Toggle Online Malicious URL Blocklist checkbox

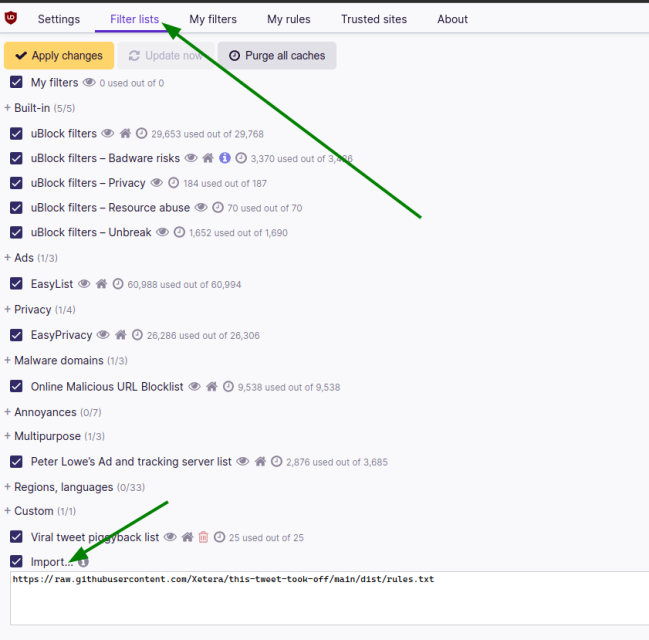point(16,386)
